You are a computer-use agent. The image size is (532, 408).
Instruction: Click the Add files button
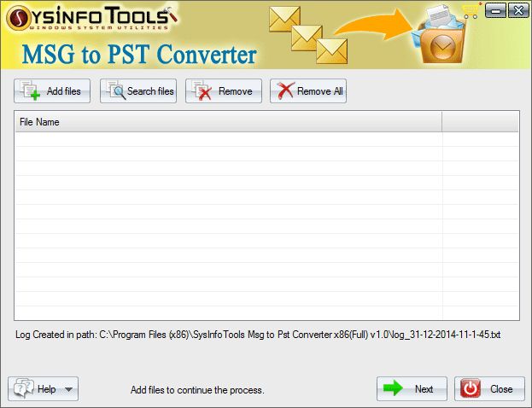(x=52, y=90)
